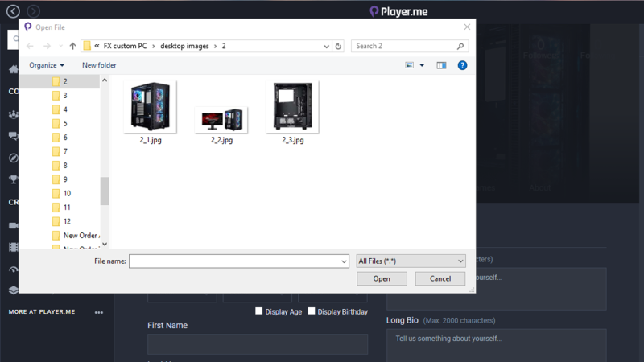Image resolution: width=644 pixels, height=362 pixels.
Task: Select folder 12 in tree
Action: tap(62, 221)
